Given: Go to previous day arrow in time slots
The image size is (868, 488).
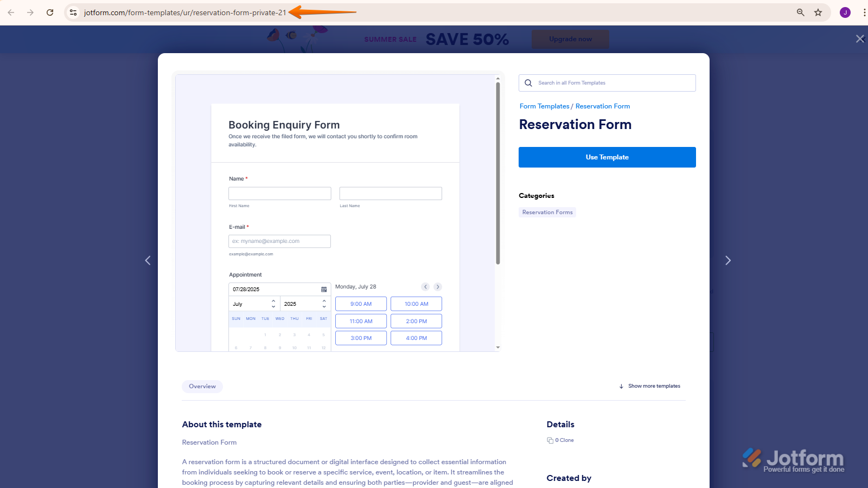Looking at the screenshot, I should 426,287.
